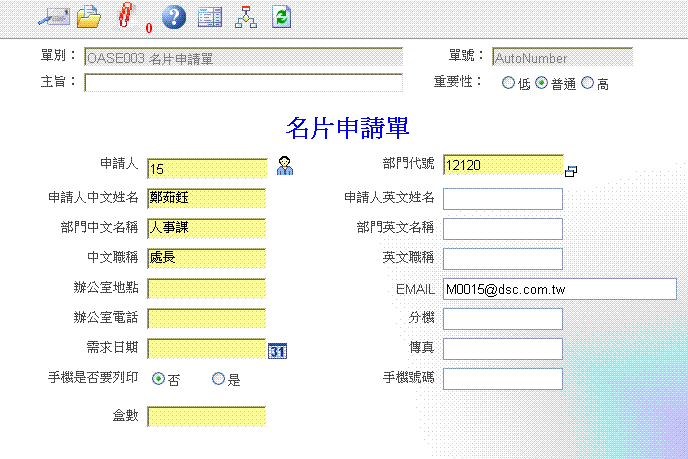This screenshot has height=459, width=688.
Task: Choose 否 for printing mobile number
Action: pos(158,380)
